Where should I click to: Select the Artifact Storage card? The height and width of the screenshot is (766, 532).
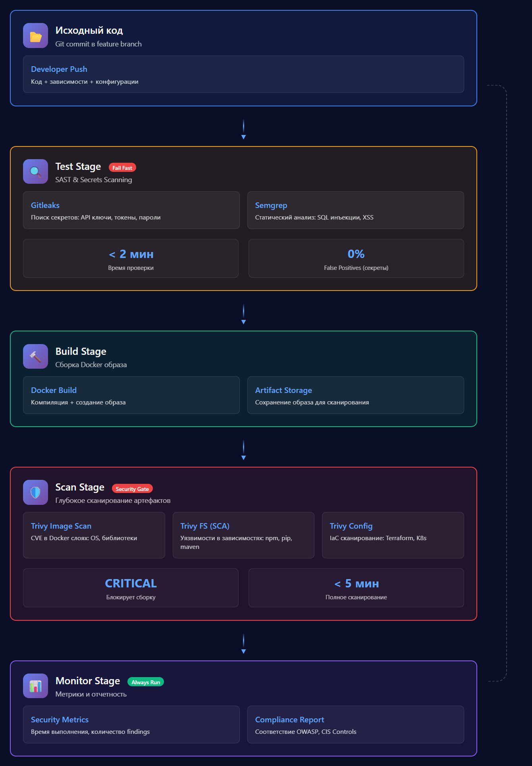coord(356,395)
